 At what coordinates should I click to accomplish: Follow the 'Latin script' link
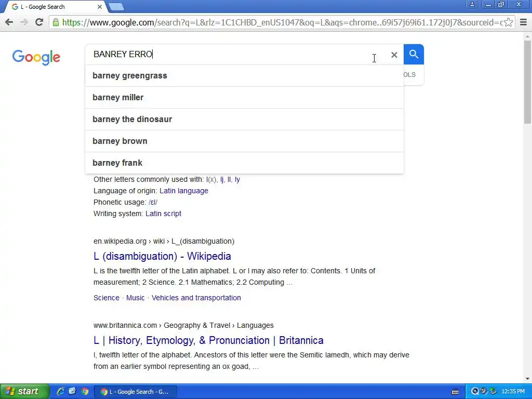(x=164, y=214)
